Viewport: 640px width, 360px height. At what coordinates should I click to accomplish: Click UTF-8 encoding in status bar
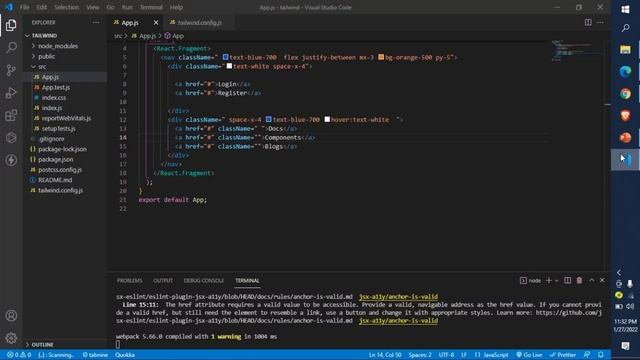click(446, 355)
